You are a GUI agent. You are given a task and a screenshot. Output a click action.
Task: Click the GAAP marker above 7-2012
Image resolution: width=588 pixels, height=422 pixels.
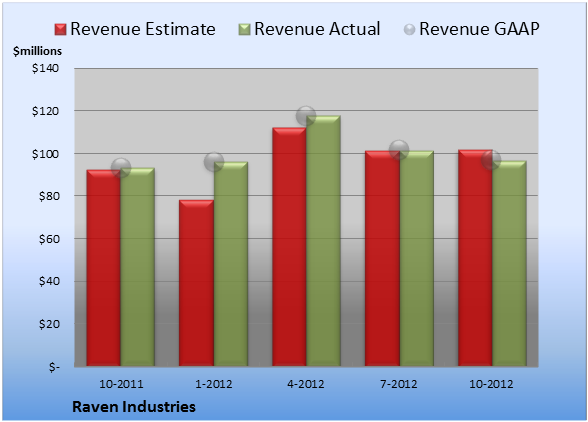(x=399, y=150)
